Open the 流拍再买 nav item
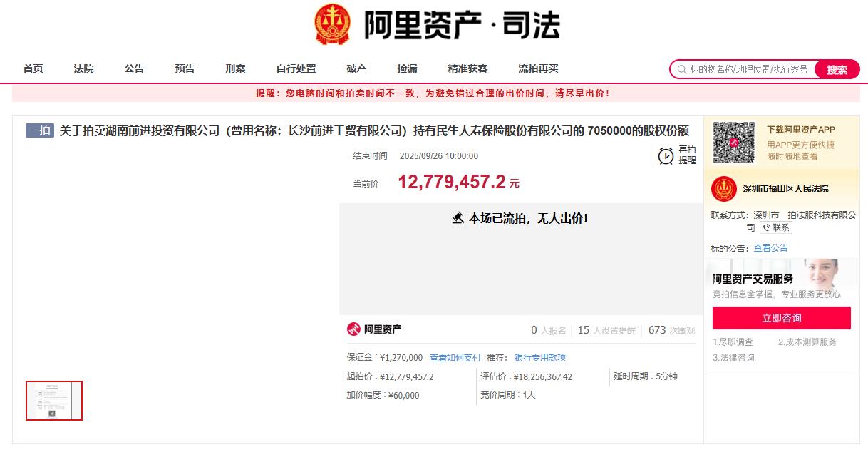Viewport: 868px width, 457px height. click(x=538, y=68)
